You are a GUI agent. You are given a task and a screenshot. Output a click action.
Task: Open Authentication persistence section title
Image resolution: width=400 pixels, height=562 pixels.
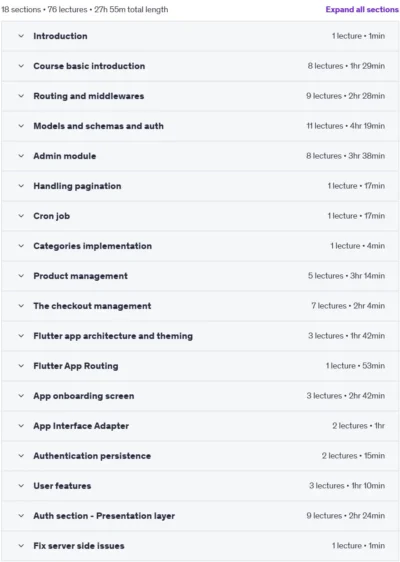pyautogui.click(x=92, y=456)
